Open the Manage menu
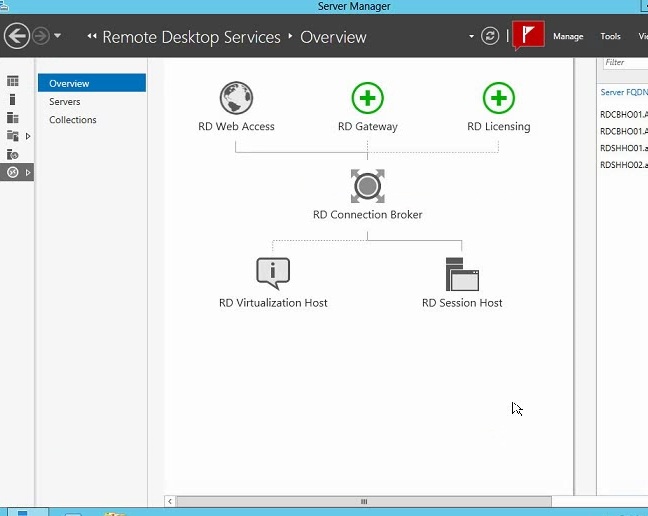This screenshot has width=648, height=516. tap(568, 36)
